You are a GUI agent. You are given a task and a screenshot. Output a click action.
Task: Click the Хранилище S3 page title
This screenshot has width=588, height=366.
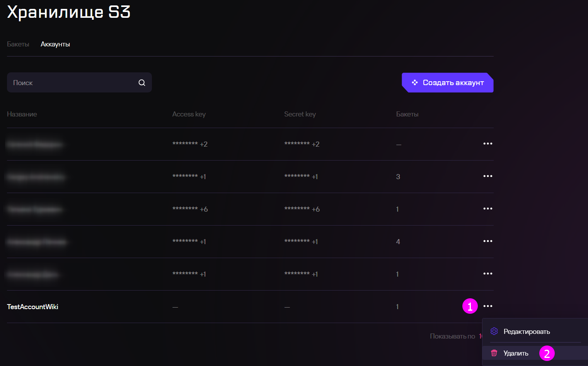[69, 12]
